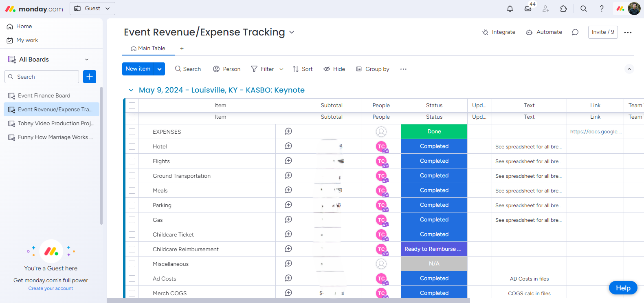Open board options three-dot menu
The height and width of the screenshot is (303, 644).
pyautogui.click(x=628, y=32)
